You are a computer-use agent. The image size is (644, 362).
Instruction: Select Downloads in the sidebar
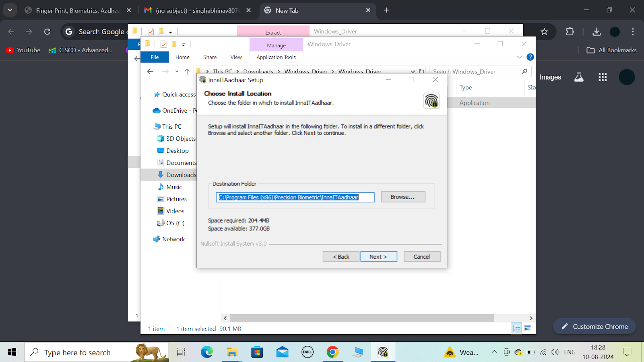coord(177,175)
